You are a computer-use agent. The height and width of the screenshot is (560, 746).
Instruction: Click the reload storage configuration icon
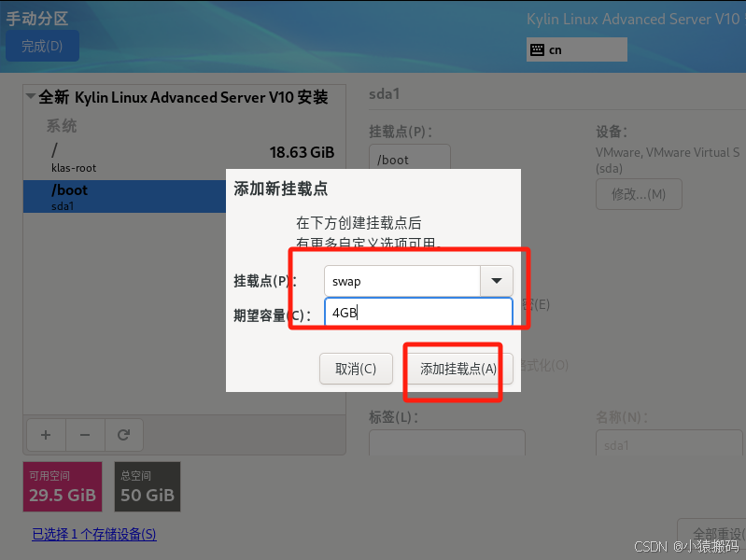(x=123, y=435)
